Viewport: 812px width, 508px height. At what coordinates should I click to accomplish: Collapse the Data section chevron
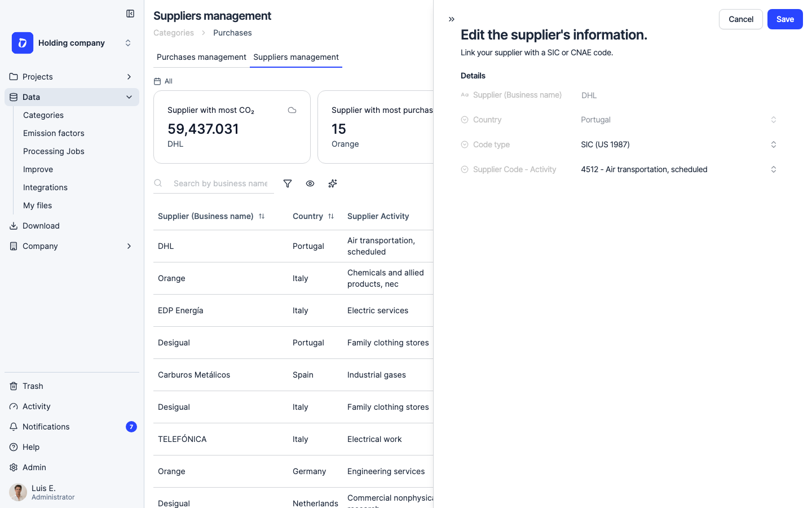(x=129, y=97)
